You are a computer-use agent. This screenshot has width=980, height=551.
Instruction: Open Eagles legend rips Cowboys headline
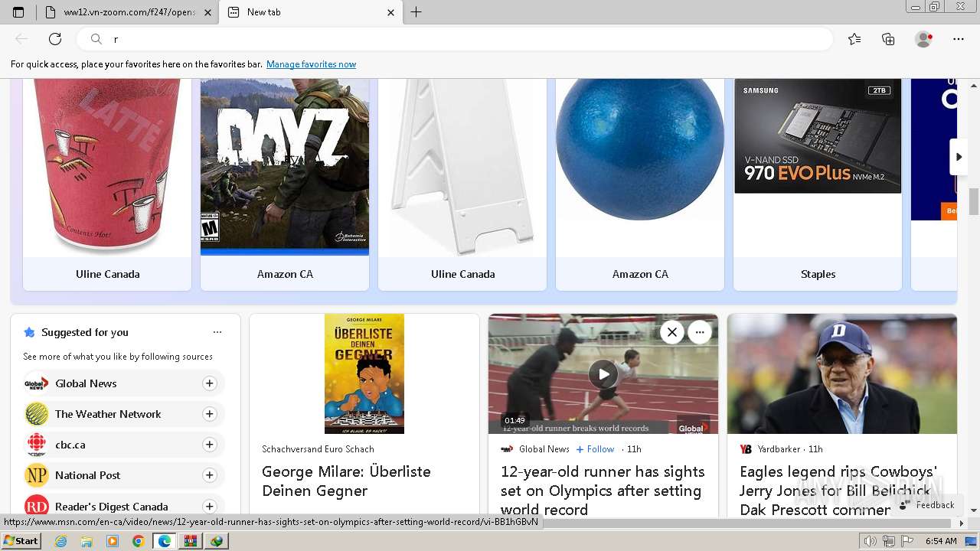point(838,491)
